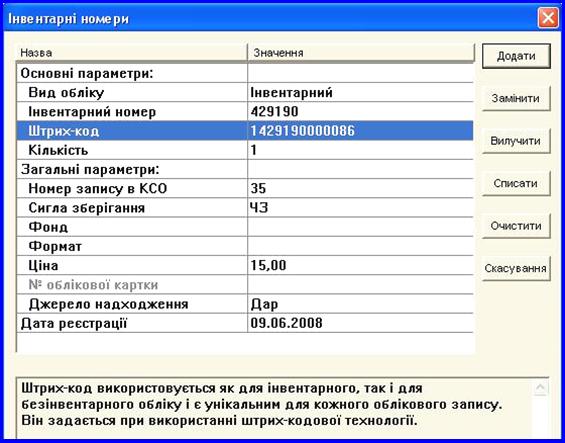Image resolution: width=565 pixels, height=443 pixels.
Task: Select the highlighted Штрих-код row
Action: [x=245, y=130]
